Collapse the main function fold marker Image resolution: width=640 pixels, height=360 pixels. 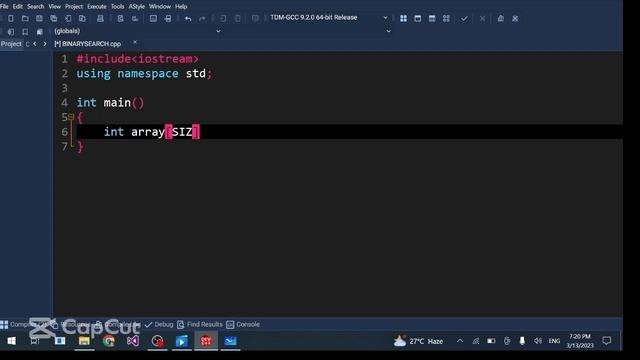[x=71, y=117]
